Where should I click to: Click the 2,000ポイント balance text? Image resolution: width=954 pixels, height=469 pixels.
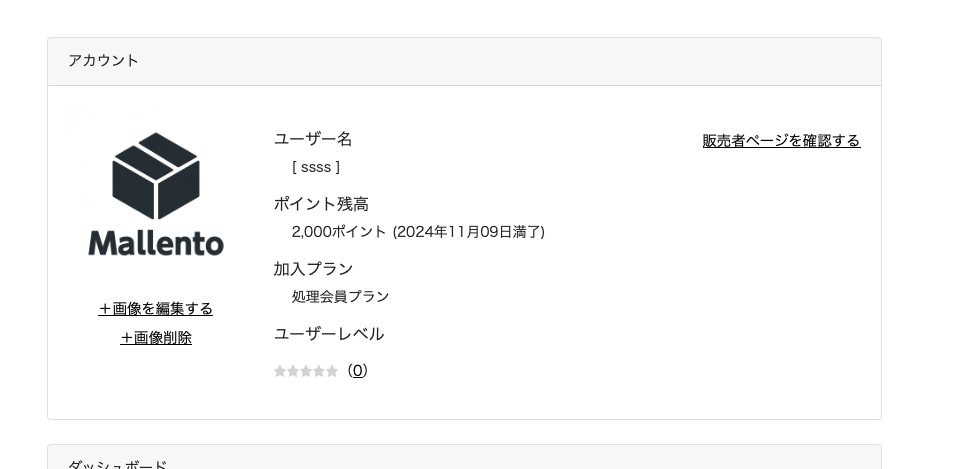(x=339, y=232)
